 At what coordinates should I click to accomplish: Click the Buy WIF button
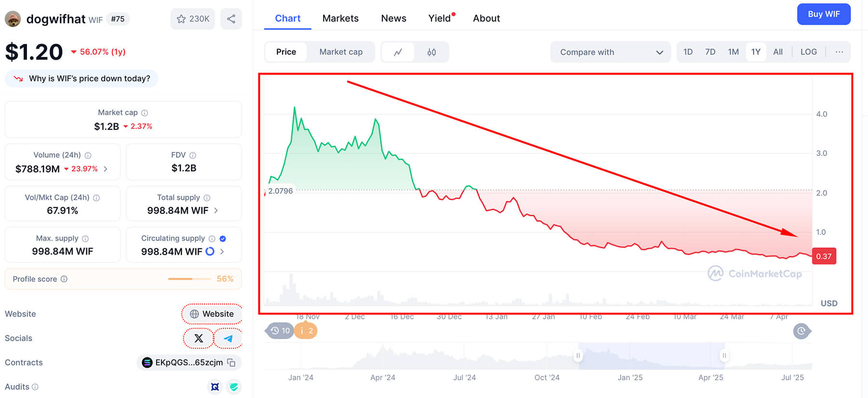pyautogui.click(x=824, y=14)
